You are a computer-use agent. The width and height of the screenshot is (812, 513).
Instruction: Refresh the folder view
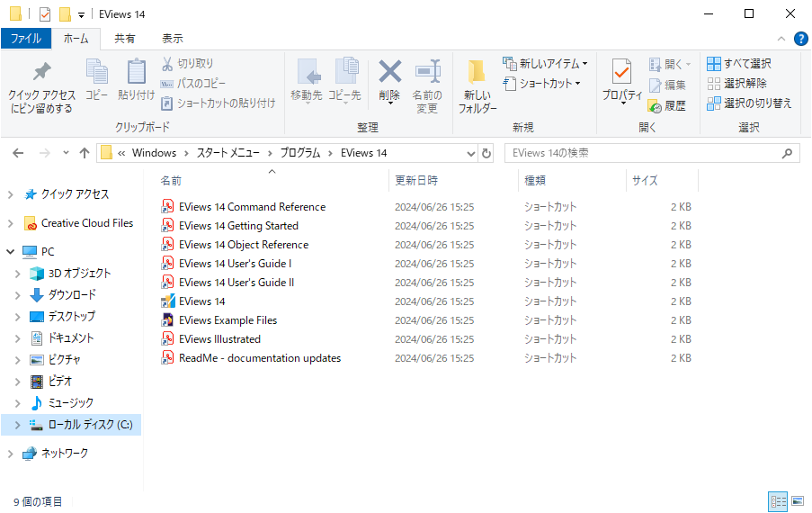(486, 153)
